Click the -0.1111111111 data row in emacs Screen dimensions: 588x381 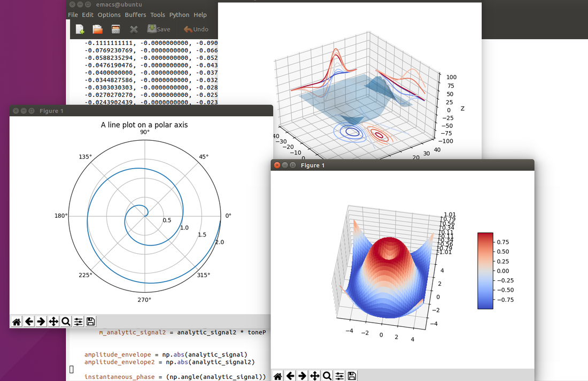pos(151,43)
